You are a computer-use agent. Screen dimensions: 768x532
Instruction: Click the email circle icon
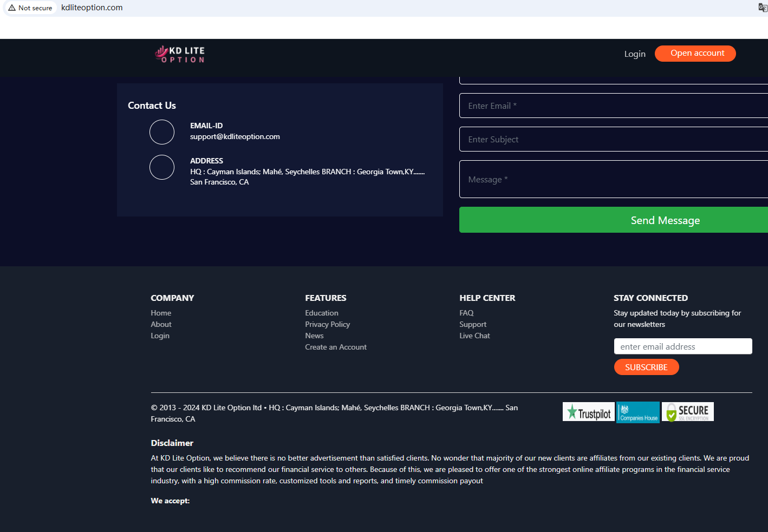click(162, 132)
